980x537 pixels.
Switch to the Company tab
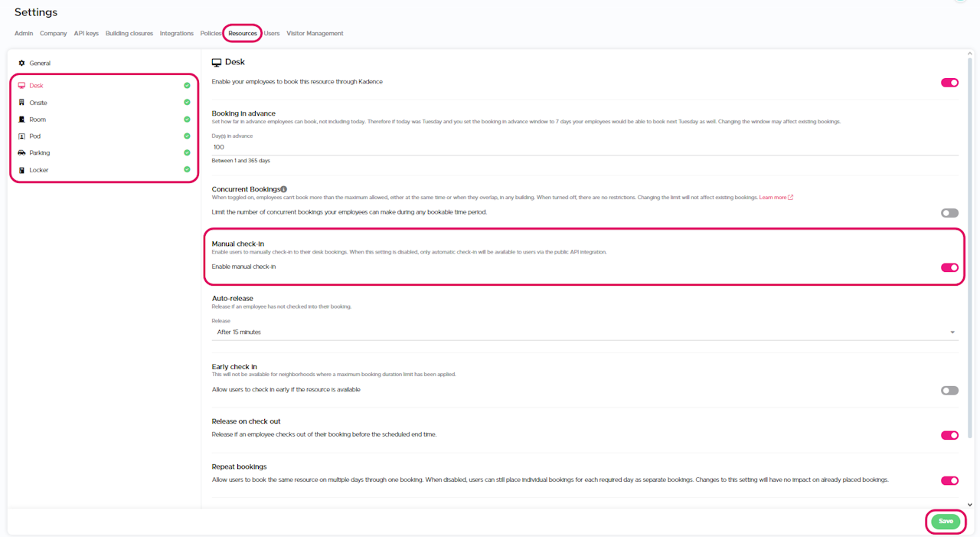click(x=54, y=34)
